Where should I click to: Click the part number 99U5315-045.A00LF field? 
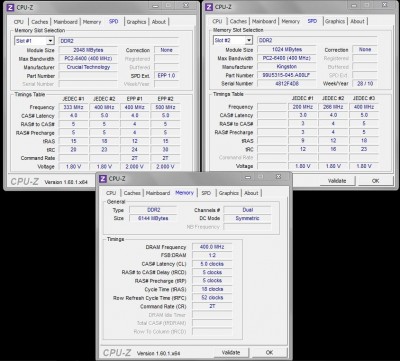click(287, 75)
